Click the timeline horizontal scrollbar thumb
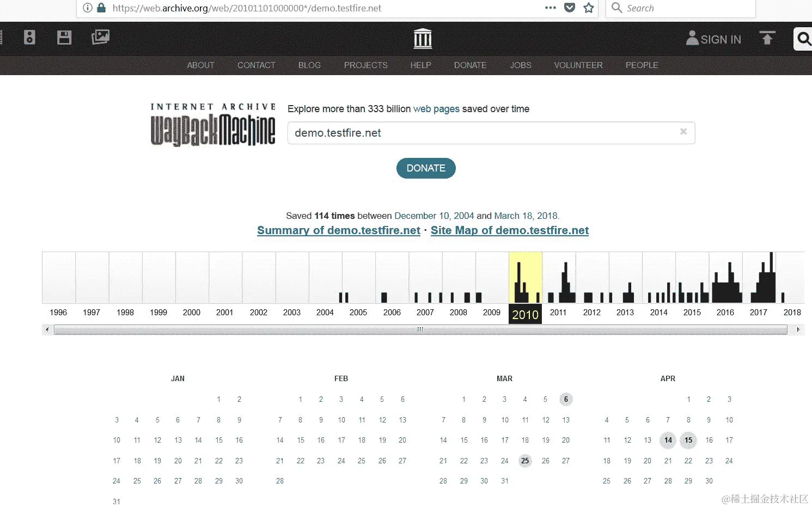 coord(420,329)
